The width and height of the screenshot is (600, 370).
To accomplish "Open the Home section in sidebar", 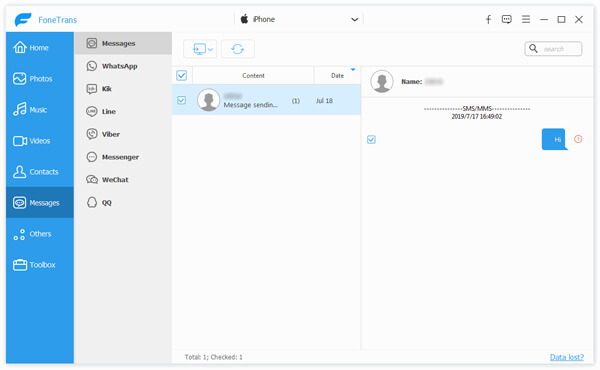I will [40, 47].
